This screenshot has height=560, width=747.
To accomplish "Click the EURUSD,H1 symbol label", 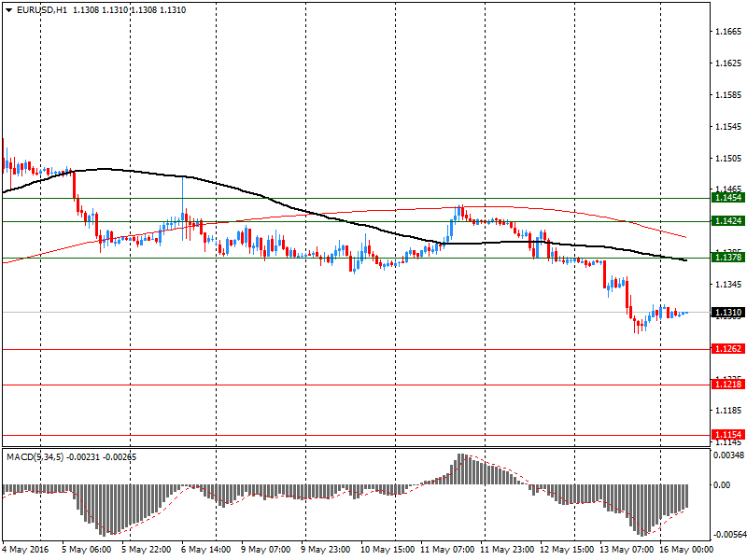I will [x=41, y=10].
